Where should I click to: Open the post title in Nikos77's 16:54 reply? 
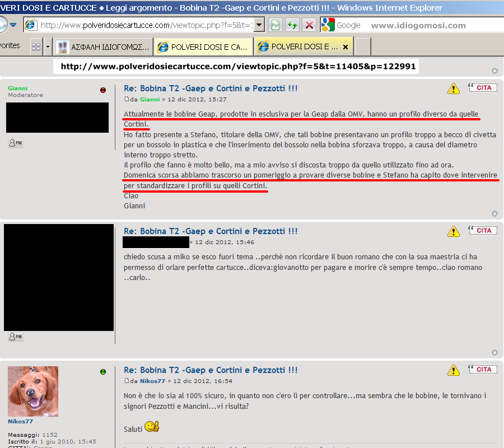pyautogui.click(x=211, y=370)
